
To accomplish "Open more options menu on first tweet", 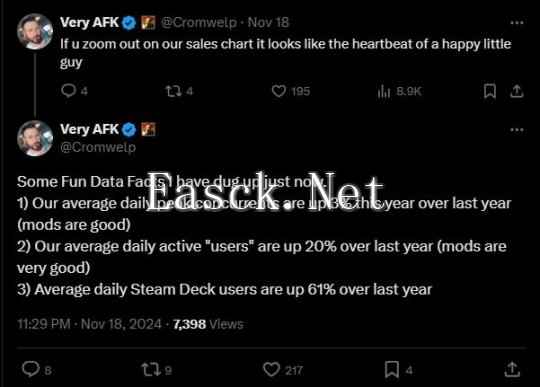I will (517, 23).
